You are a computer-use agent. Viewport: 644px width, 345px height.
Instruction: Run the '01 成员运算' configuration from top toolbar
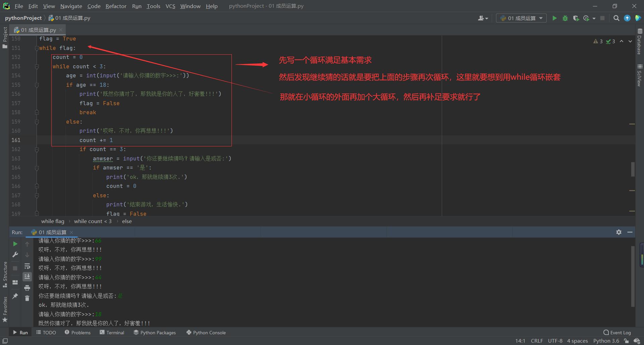coord(554,18)
